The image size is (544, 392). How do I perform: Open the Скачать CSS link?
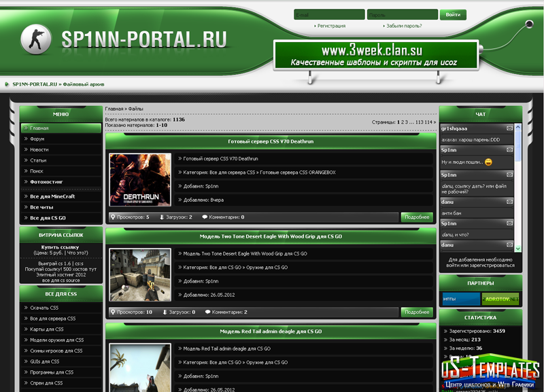click(61, 308)
